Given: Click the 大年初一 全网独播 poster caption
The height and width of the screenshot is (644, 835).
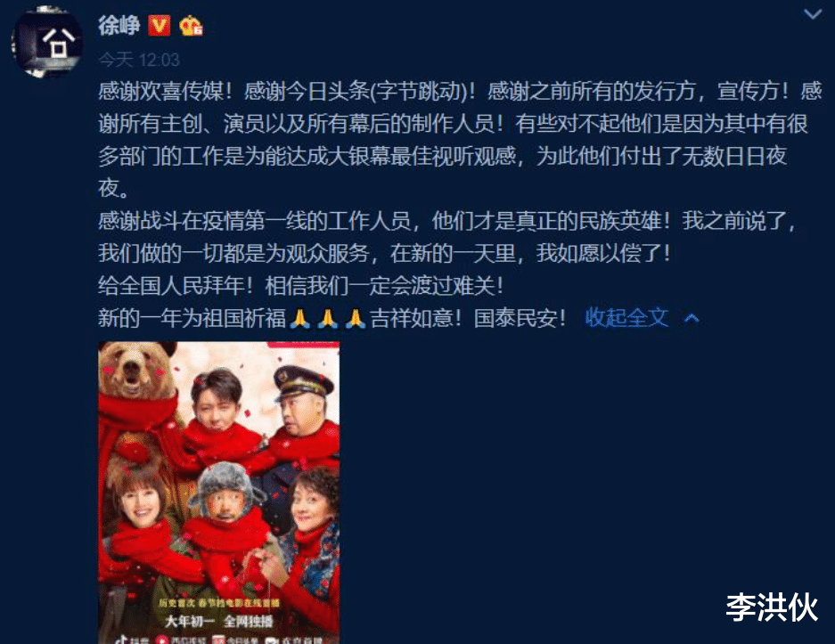Looking at the screenshot, I should click(x=219, y=621).
